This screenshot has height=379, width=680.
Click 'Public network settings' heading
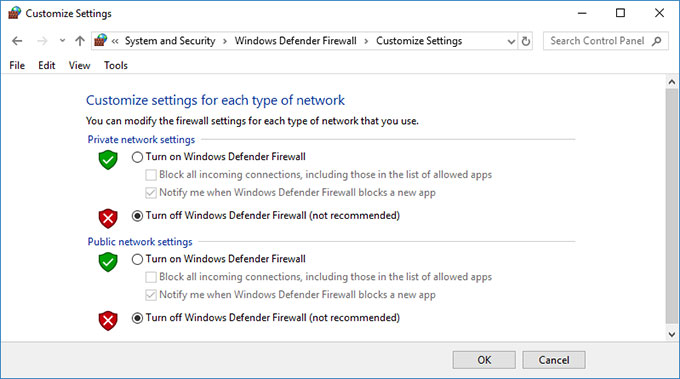(x=140, y=242)
